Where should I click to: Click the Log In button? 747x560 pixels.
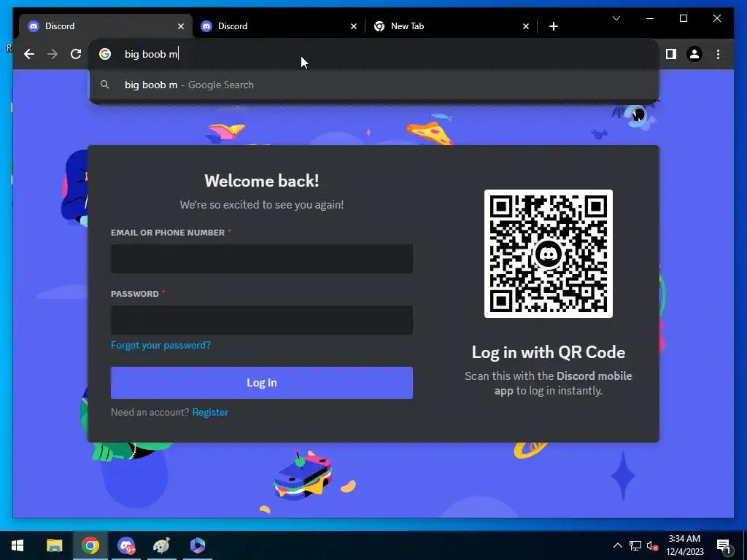pyautogui.click(x=262, y=383)
